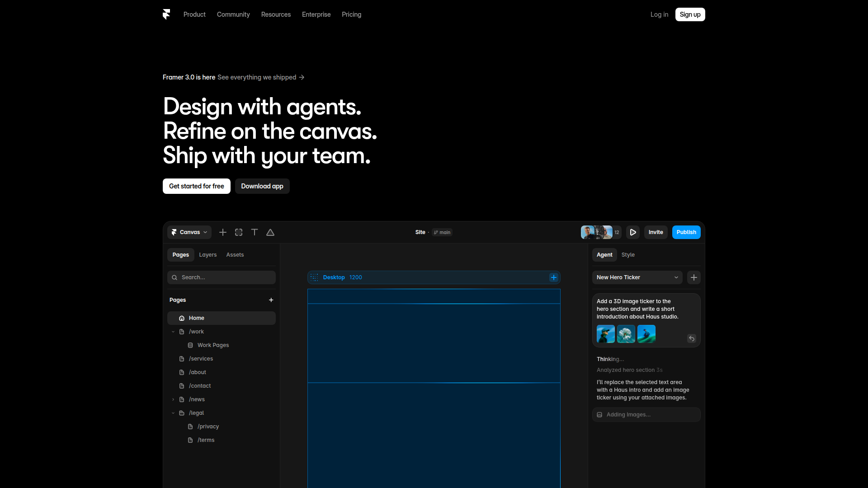Collapse the /legal folder
Viewport: 868px width, 488px height.
click(x=173, y=413)
